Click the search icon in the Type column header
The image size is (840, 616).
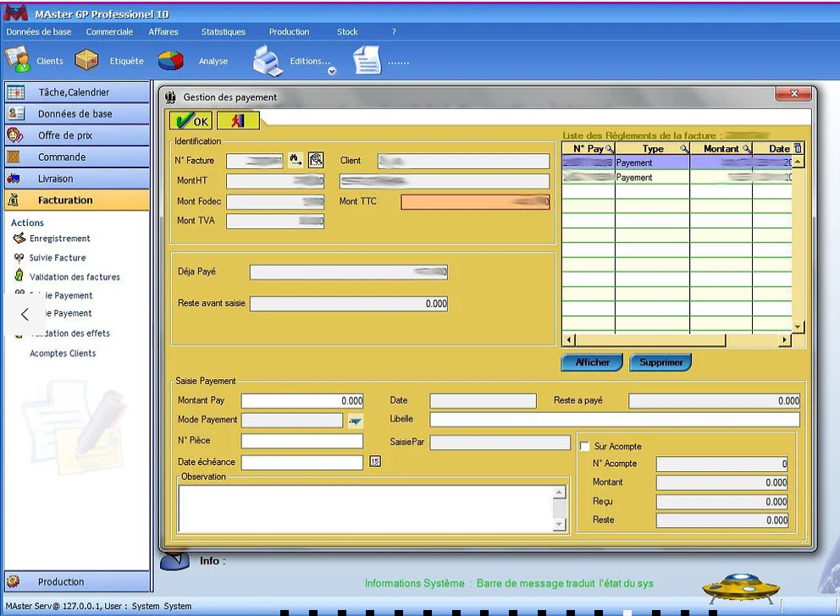click(683, 149)
